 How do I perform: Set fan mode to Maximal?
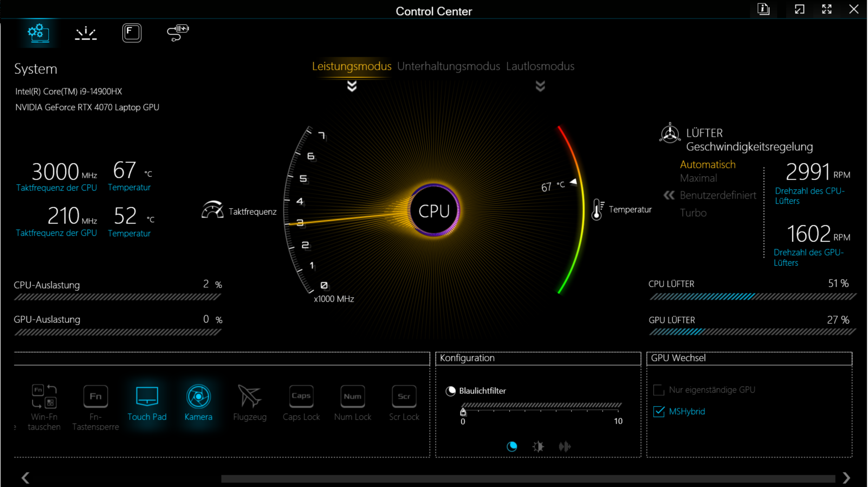point(698,178)
